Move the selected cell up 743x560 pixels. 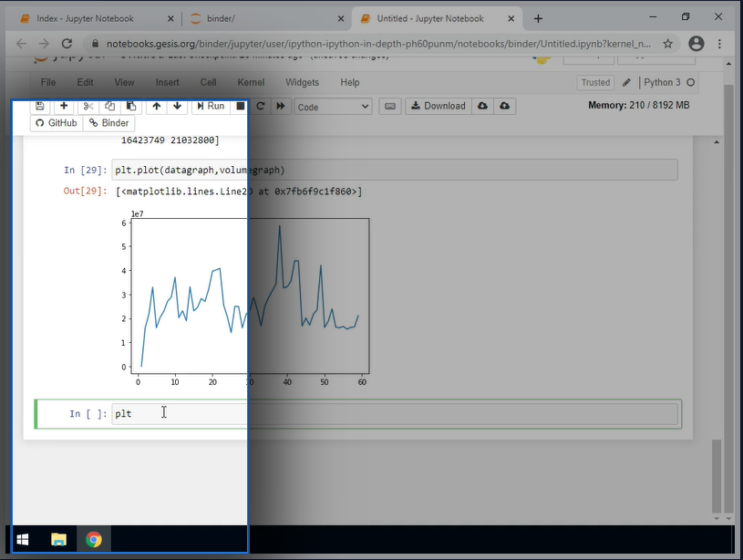(x=157, y=106)
